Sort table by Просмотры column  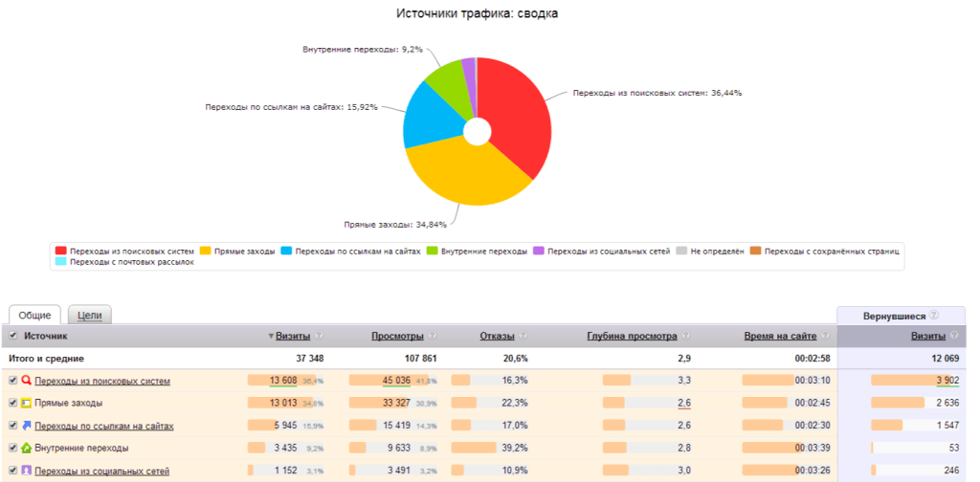pos(397,337)
